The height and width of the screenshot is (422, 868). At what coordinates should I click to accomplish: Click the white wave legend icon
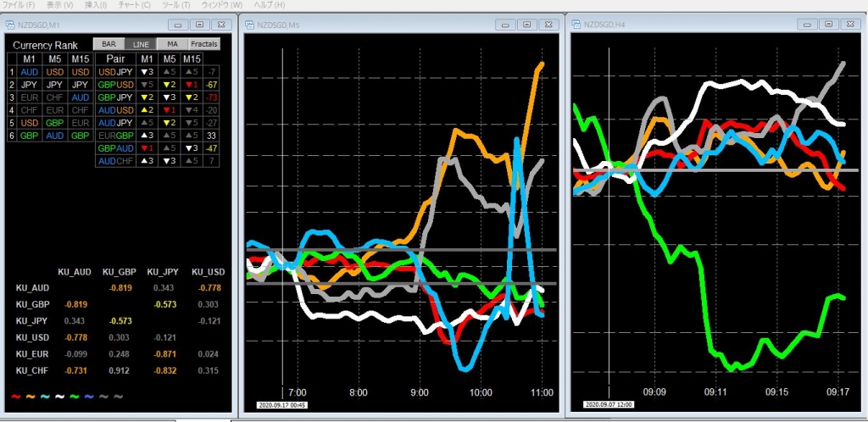58,396
